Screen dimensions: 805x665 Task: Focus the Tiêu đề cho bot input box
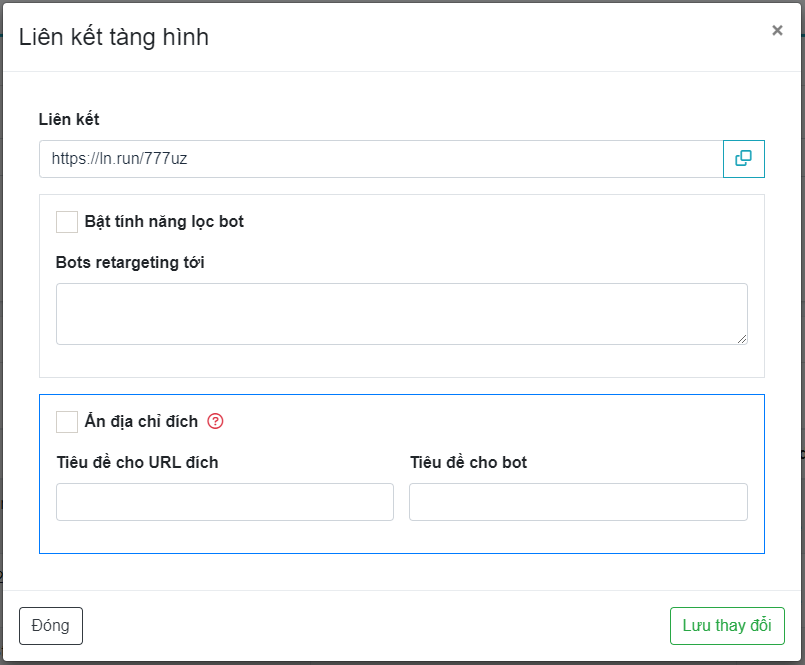pyautogui.click(x=578, y=502)
